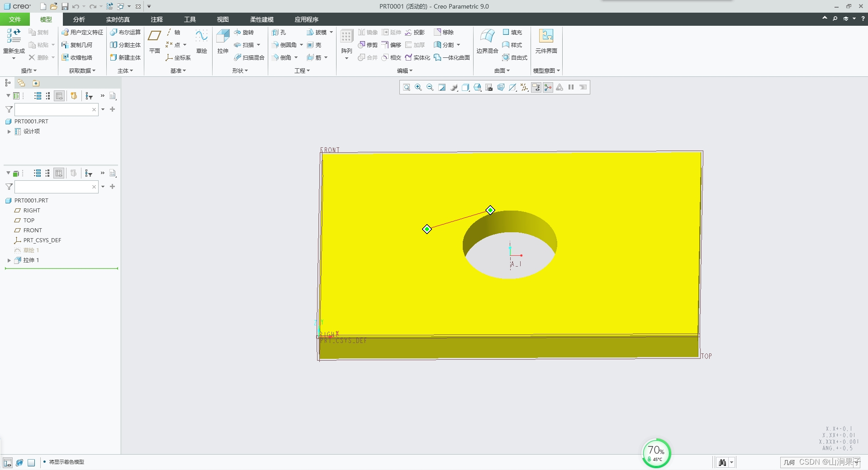Toggle datum display filters in graphics toolbar
Viewport: 868px width, 470px height.
(x=524, y=87)
